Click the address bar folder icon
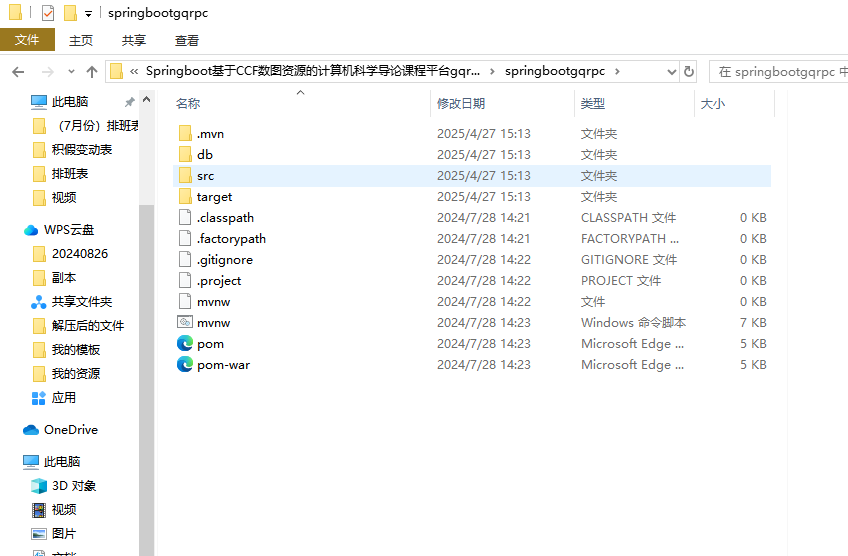Viewport: 848px width, 556px height. pos(116,71)
